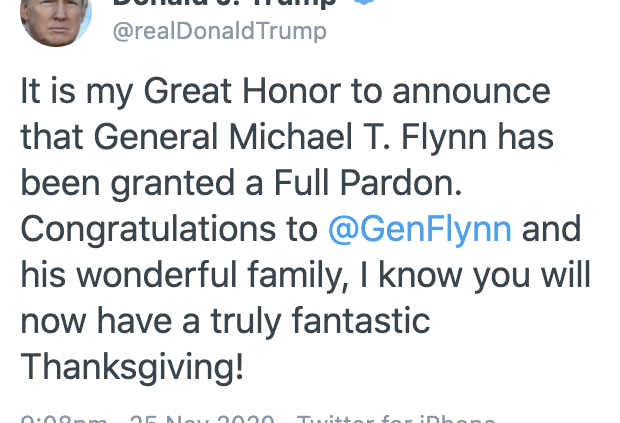Open the profile picture avatar
The height and width of the screenshot is (423, 620).
coord(55,16)
